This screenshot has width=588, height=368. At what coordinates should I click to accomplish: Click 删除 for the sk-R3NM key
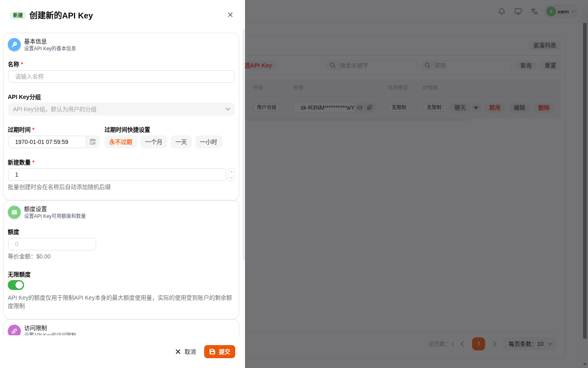[544, 108]
